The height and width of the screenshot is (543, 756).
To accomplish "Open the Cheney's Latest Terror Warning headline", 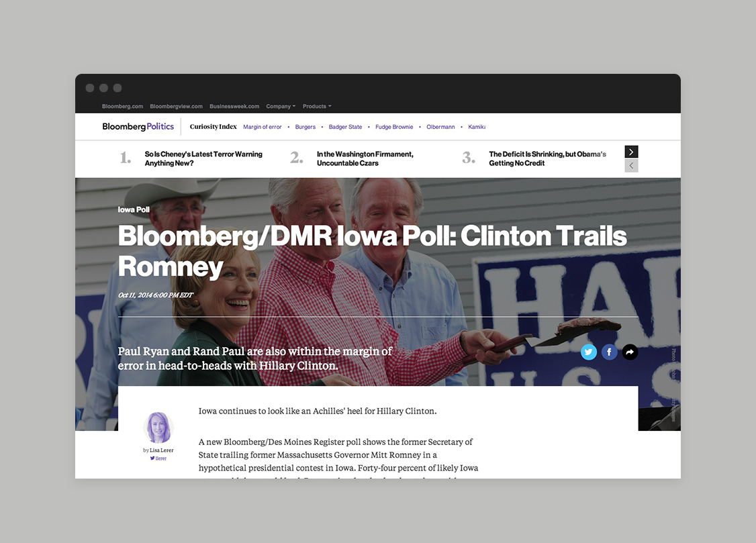I will click(203, 158).
